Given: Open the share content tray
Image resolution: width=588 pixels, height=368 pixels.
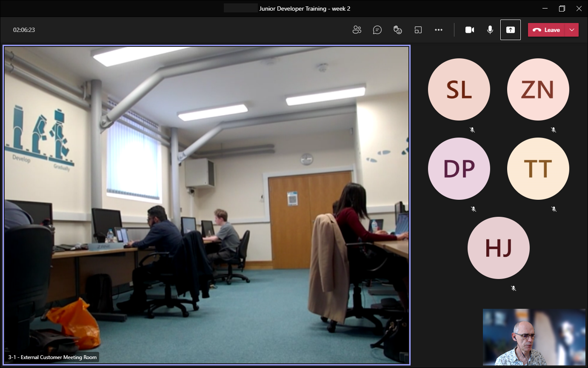Looking at the screenshot, I should (511, 30).
